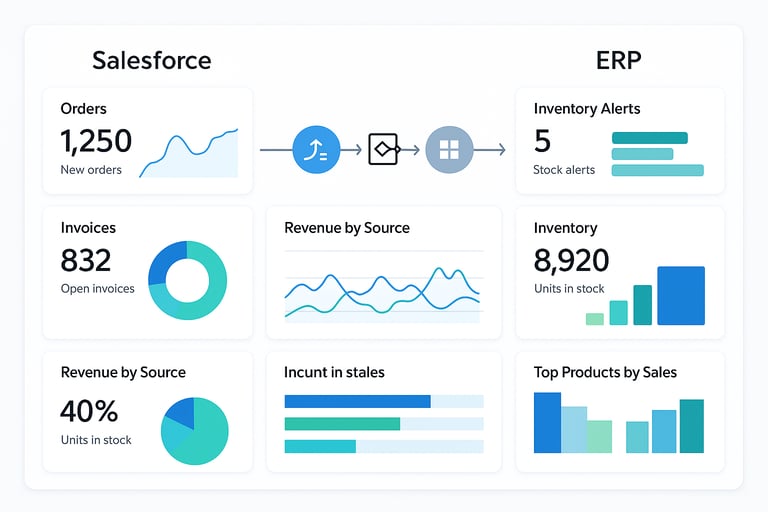Click the Top Products by Sales title
This screenshot has width=768, height=512.
[x=605, y=372]
